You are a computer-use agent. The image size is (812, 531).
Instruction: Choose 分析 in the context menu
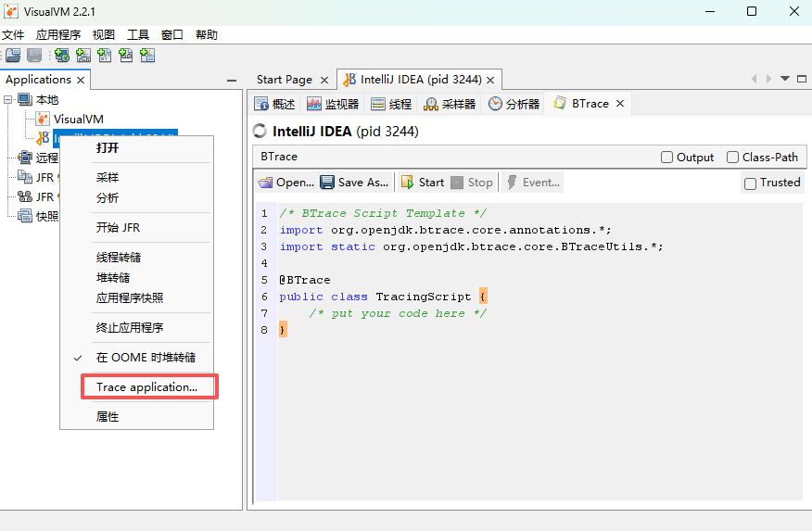(x=137, y=197)
